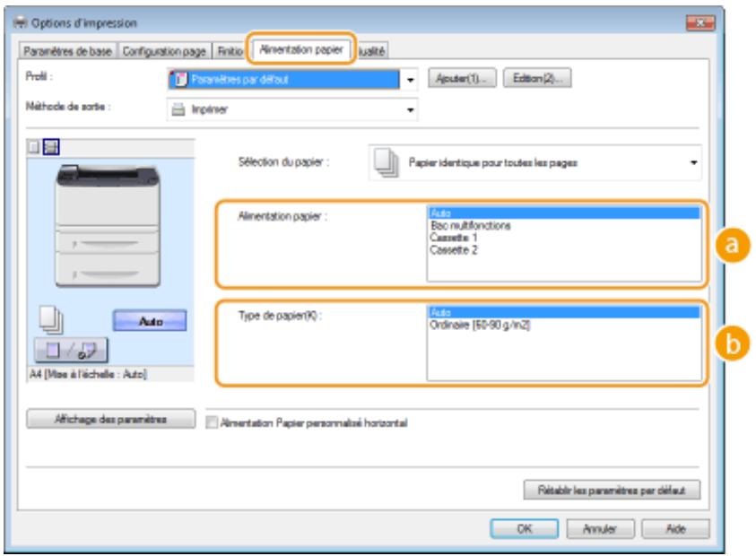756x556 pixels.
Task: Open the Qualité tab
Action: (372, 51)
